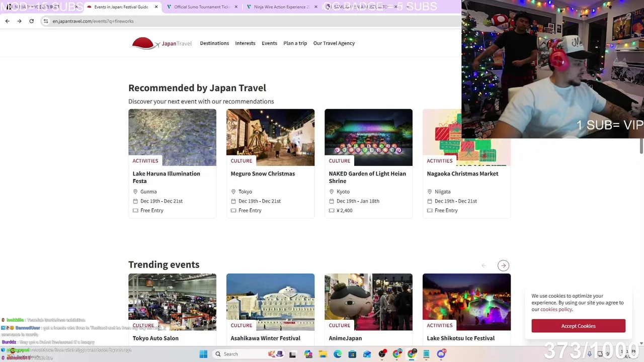Go back using the browser back arrow
The width and height of the screenshot is (644, 362).
coord(7,21)
